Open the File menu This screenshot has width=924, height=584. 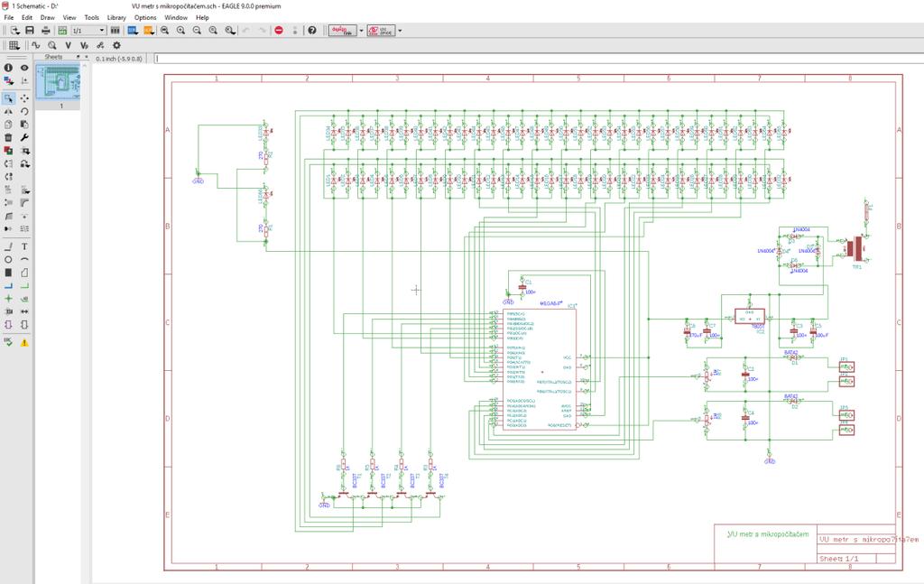pos(9,18)
